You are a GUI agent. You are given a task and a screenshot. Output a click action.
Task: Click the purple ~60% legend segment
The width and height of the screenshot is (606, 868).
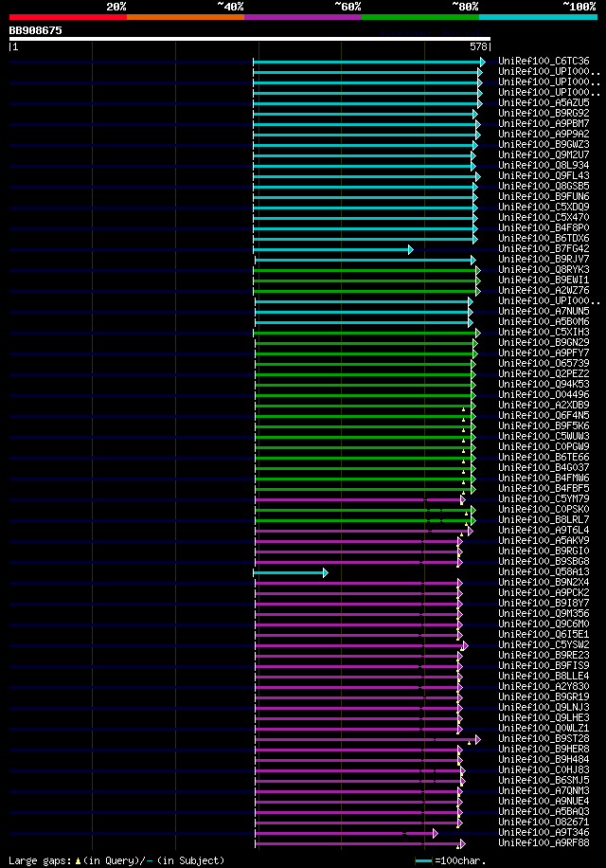click(302, 17)
